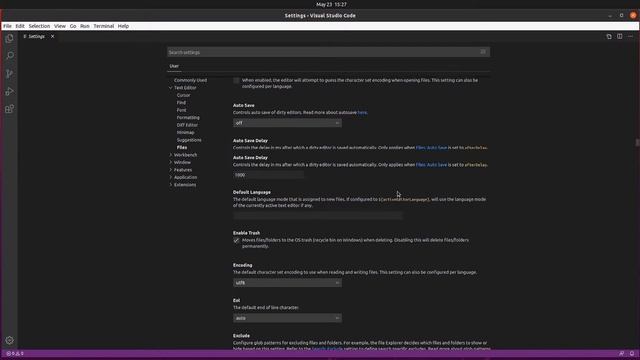Click the Manage gear icon

click(9, 340)
